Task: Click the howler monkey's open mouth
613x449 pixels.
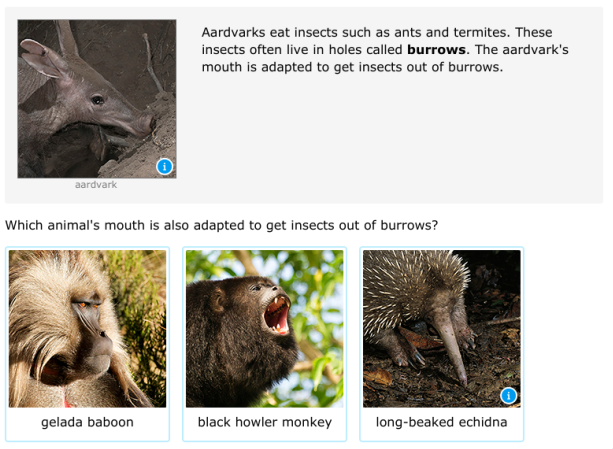Action: click(277, 315)
